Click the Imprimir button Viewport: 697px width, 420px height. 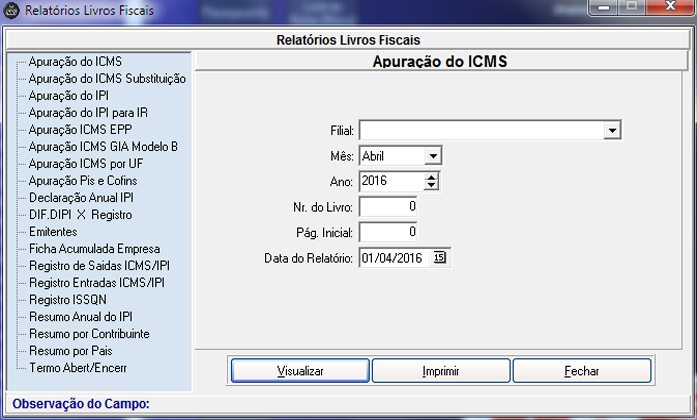click(441, 371)
